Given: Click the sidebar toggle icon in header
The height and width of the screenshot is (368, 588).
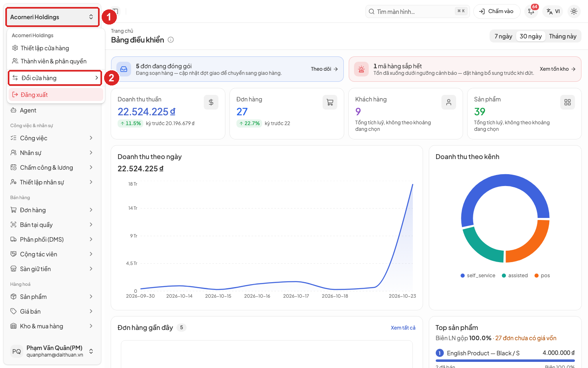Looking at the screenshot, I should (116, 11).
